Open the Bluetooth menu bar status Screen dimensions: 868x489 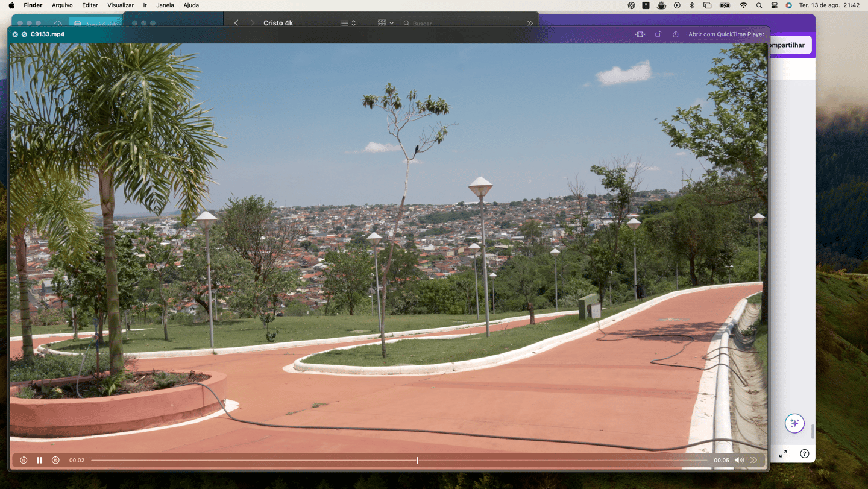(x=692, y=5)
